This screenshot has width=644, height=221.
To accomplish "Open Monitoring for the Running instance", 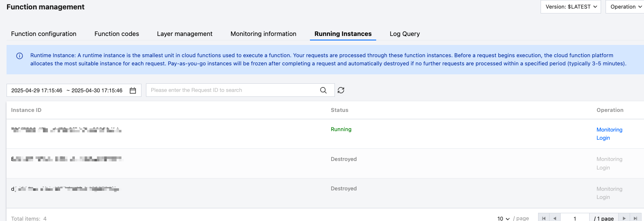I will [609, 130].
